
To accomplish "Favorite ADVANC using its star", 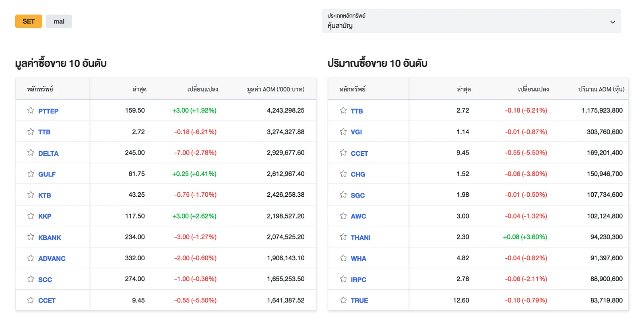I will (x=31, y=258).
